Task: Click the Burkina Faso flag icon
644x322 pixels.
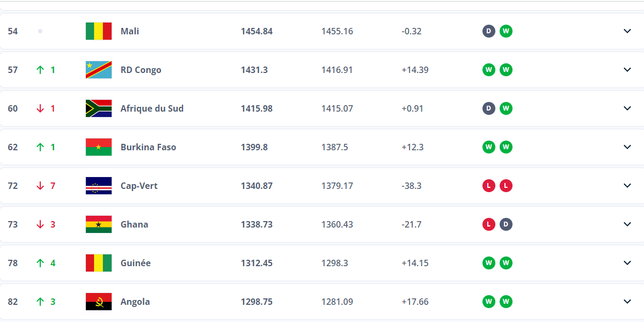Action: click(99, 147)
